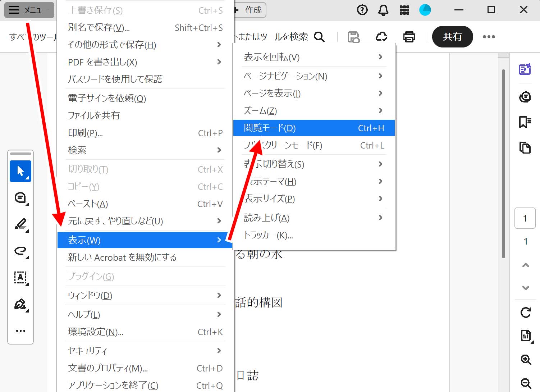The image size is (540, 392).
Task: Expand 表示サイズ(P) submenu
Action: point(314,199)
